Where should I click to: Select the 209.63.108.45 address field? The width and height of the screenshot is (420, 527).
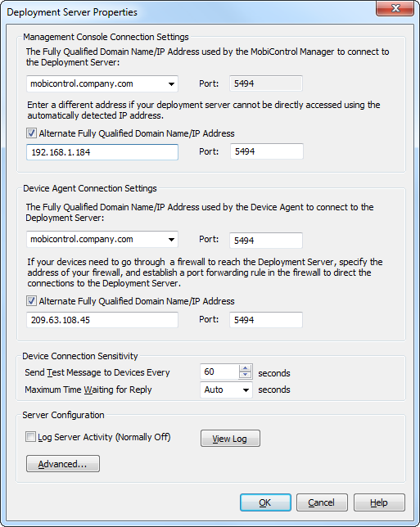click(x=102, y=320)
